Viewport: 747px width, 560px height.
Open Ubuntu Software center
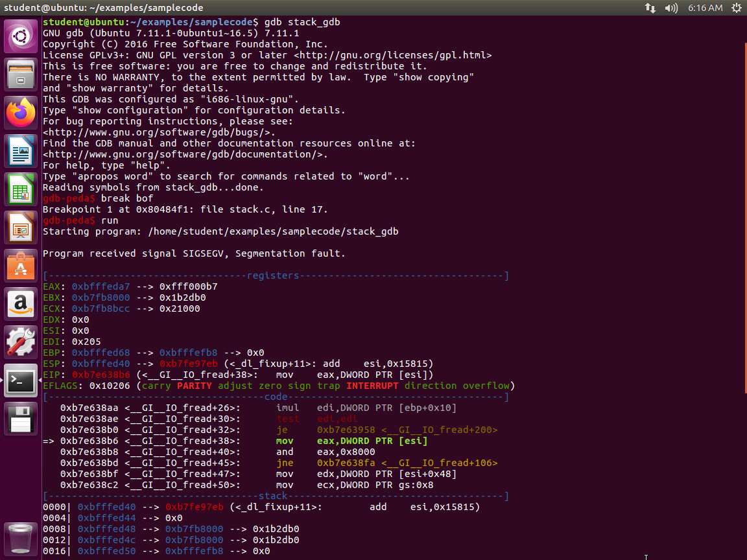21,266
